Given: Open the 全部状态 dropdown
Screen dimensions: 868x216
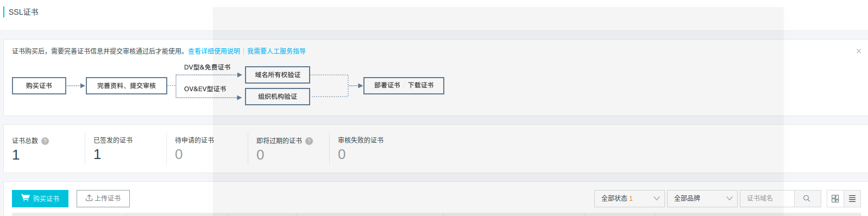Looking at the screenshot, I should [630, 199].
